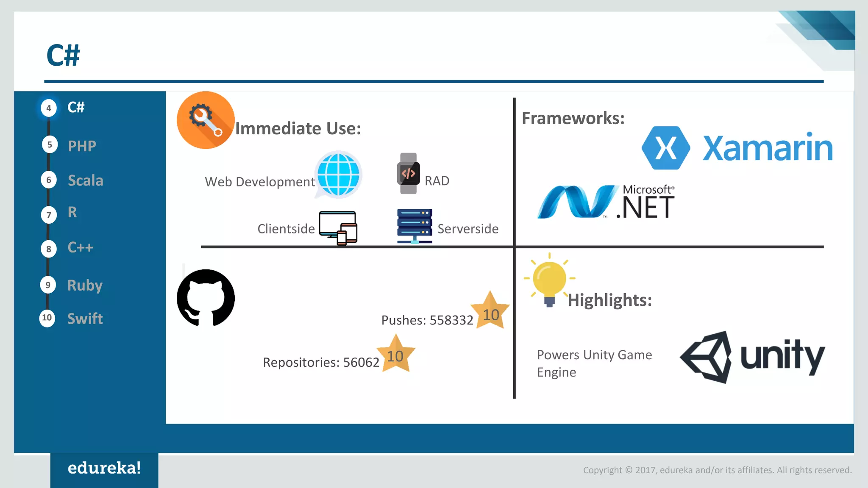Screen dimensions: 868x488
Task: Click the Unity cube logo
Action: pos(707,357)
